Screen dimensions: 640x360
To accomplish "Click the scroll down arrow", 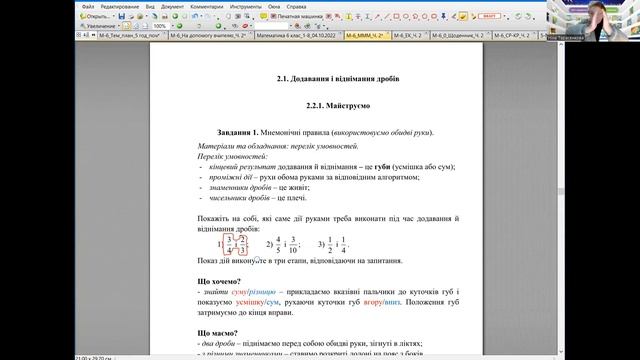I will point(561,351).
